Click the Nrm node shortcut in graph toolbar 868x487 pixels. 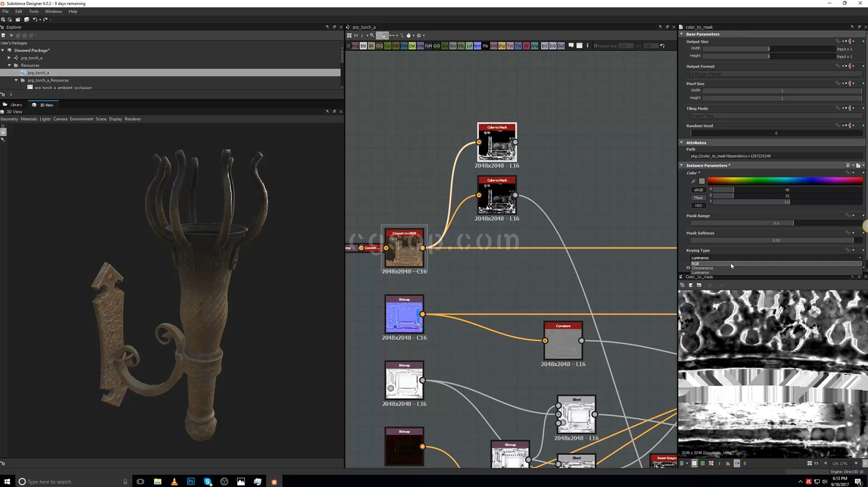pos(477,46)
